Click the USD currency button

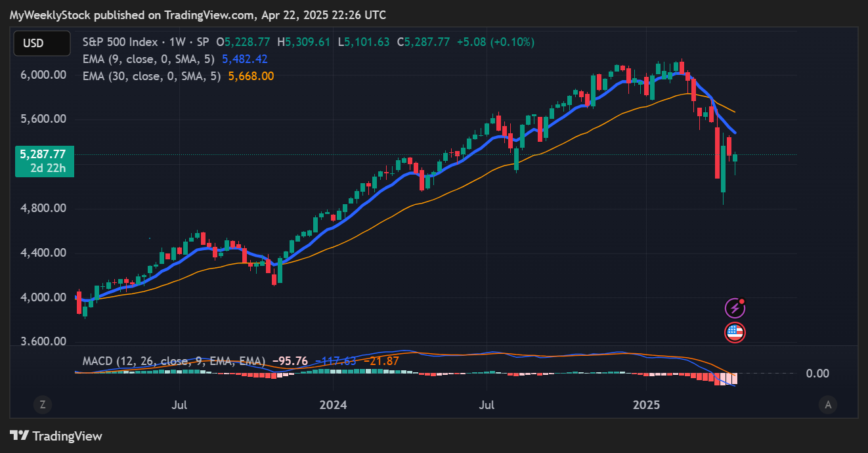42,43
